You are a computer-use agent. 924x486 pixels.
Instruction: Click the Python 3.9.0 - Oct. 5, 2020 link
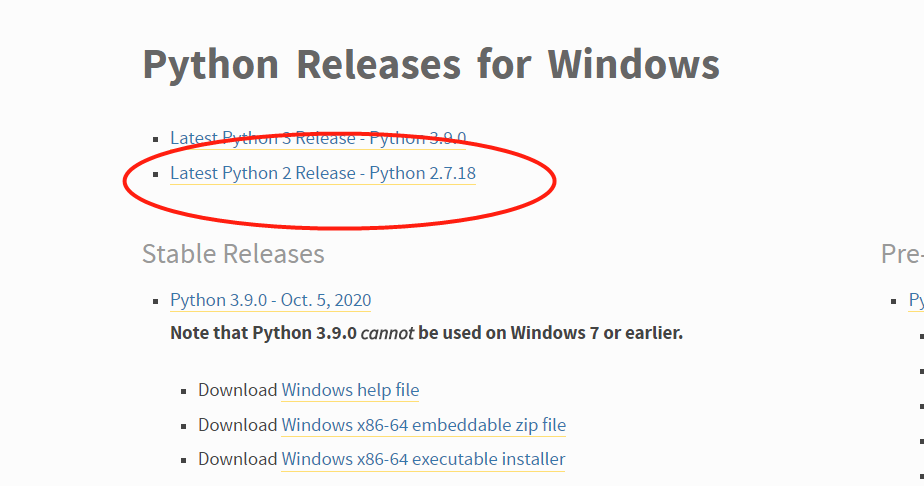pos(270,300)
